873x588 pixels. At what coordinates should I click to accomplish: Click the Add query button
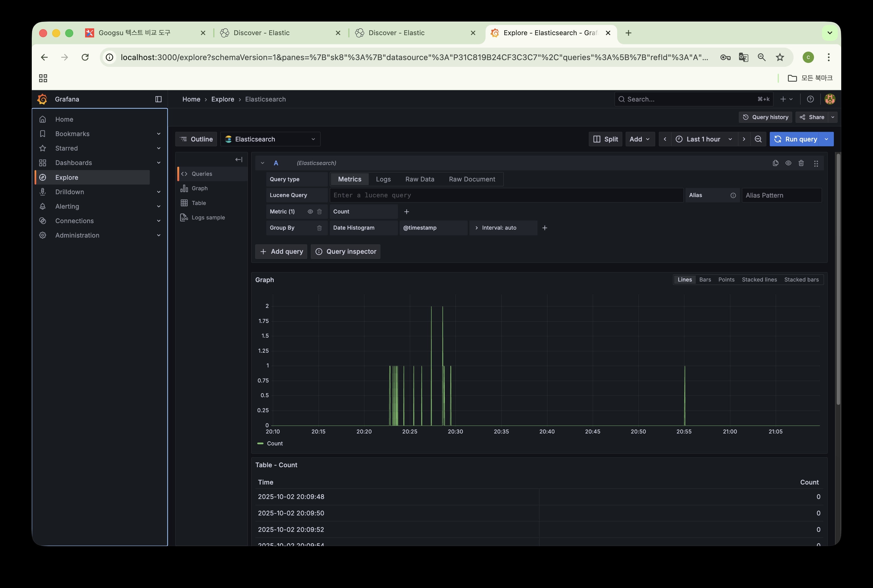coord(281,252)
